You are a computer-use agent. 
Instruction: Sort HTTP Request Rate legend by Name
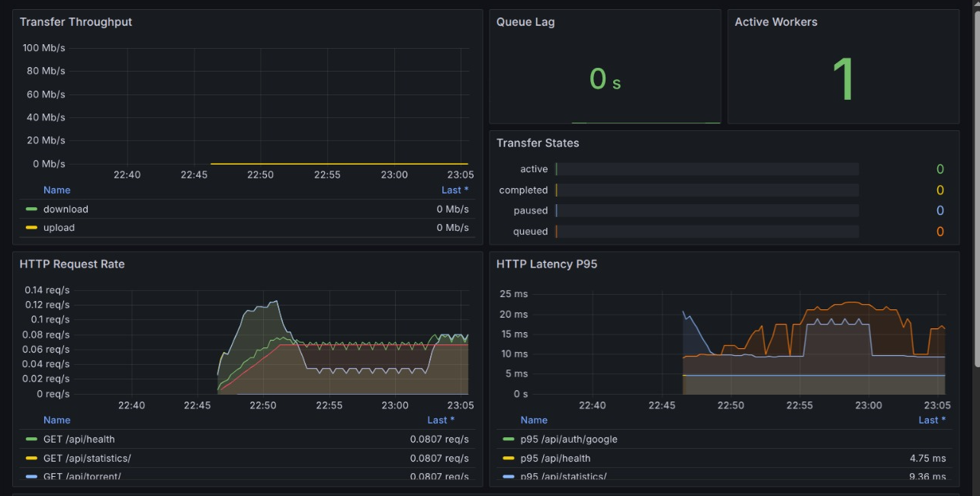[56, 420]
